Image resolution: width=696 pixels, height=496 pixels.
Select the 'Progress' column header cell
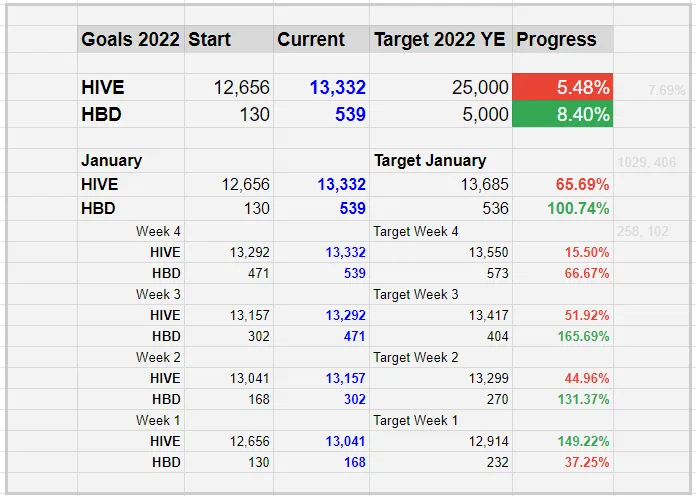coord(563,40)
